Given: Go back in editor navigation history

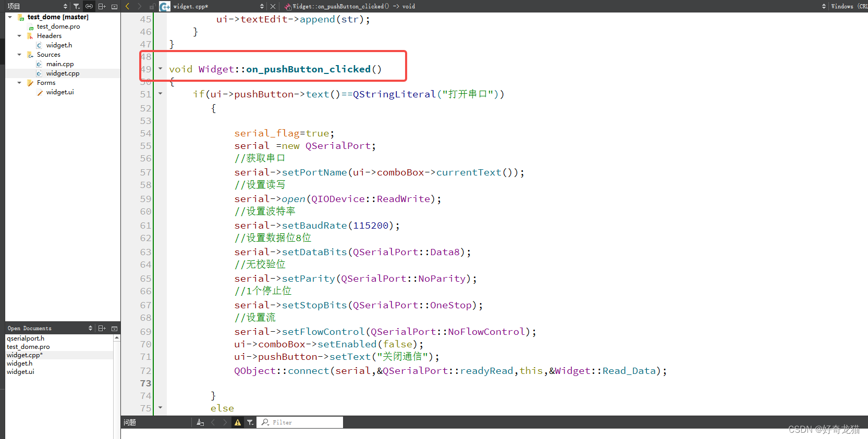Looking at the screenshot, I should click(128, 6).
